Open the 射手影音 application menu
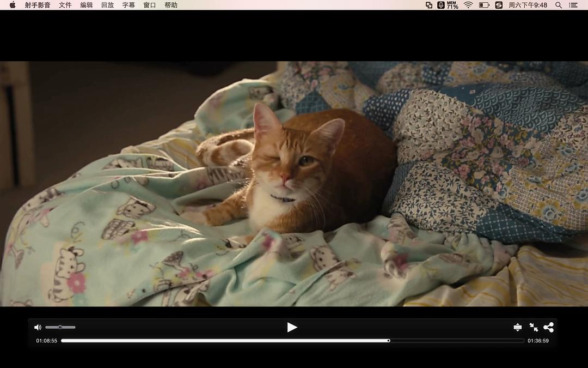This screenshot has width=588, height=368. (38, 5)
